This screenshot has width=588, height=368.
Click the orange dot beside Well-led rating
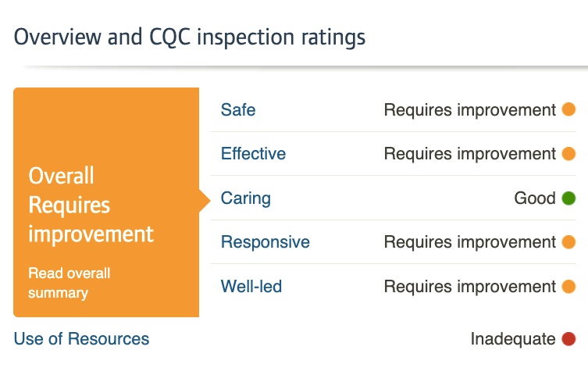tap(568, 287)
